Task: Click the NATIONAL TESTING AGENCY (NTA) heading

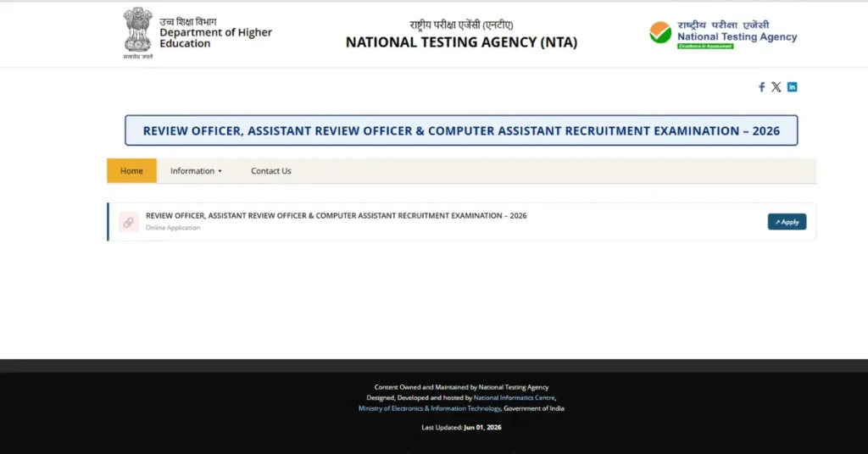Action: coord(461,42)
